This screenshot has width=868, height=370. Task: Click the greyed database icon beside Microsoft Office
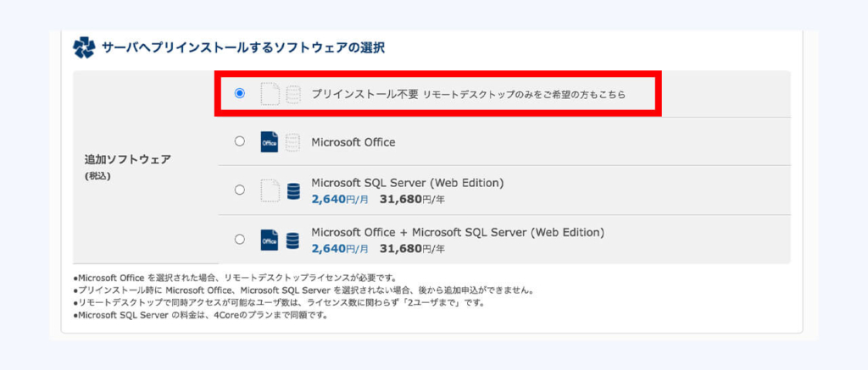(x=292, y=142)
